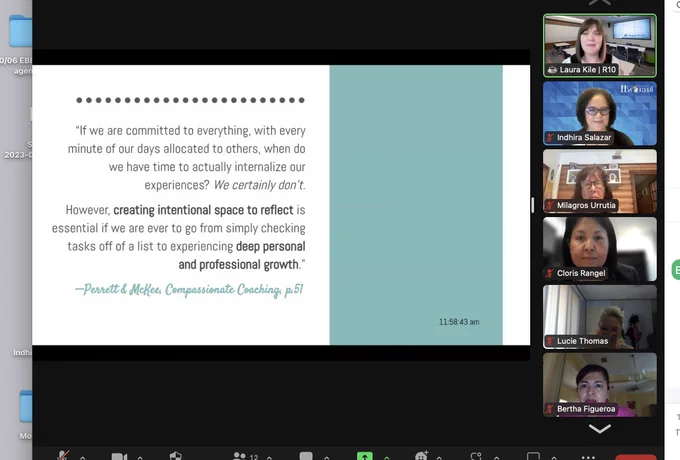Click the teal panel of shared slide

pyautogui.click(x=416, y=205)
